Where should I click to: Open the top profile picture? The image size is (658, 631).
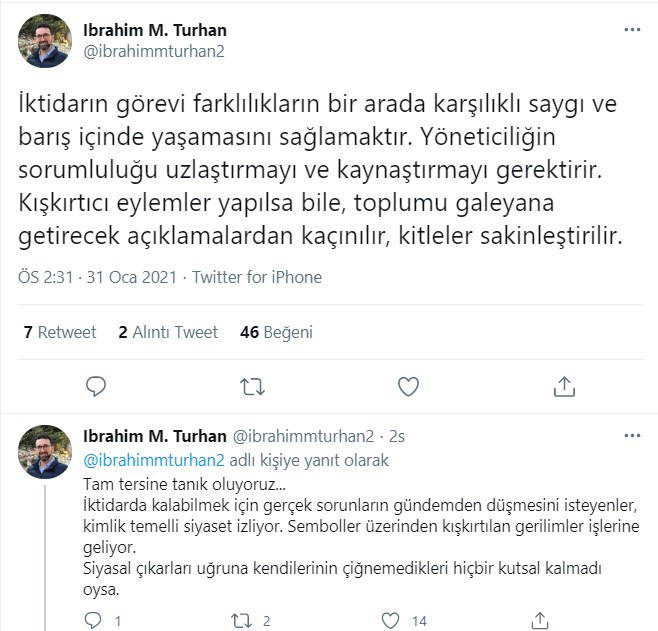[45, 41]
